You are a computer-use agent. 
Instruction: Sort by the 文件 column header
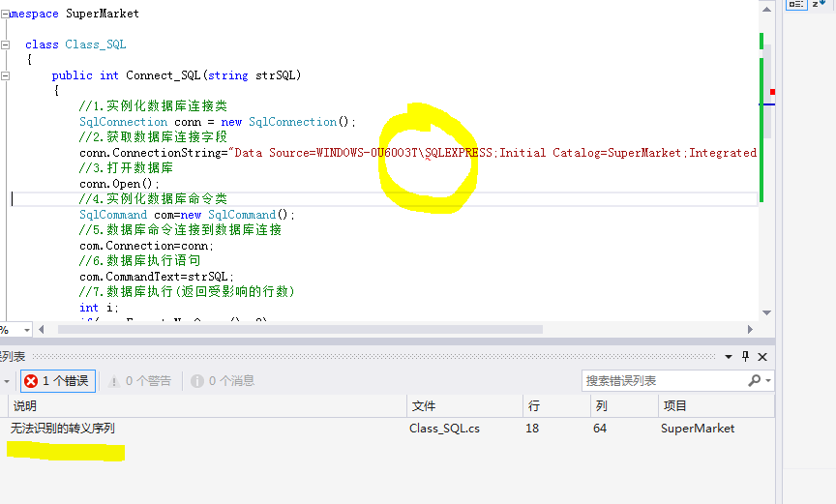click(x=464, y=406)
